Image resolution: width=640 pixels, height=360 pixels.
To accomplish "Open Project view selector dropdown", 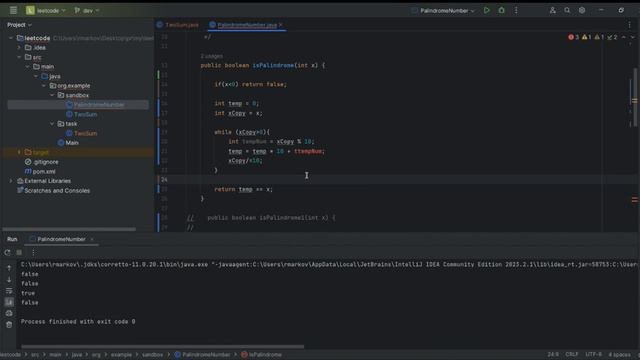I will 19,25.
